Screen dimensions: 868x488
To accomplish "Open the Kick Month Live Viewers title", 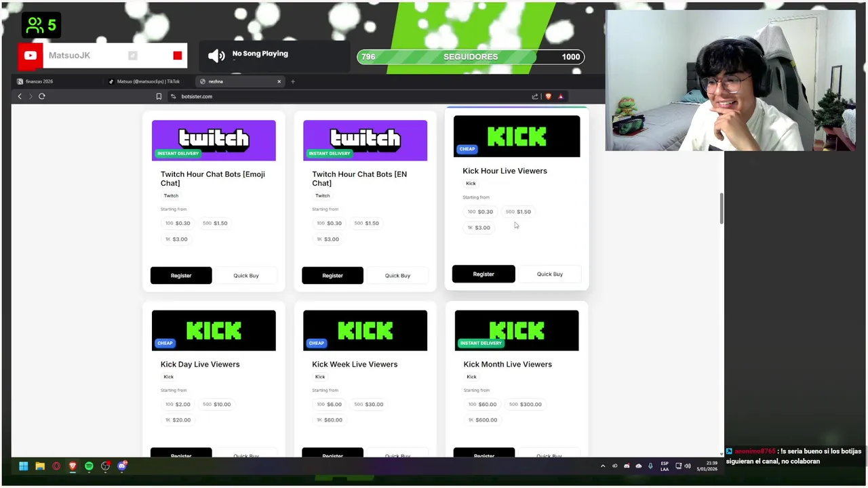I will [x=508, y=364].
